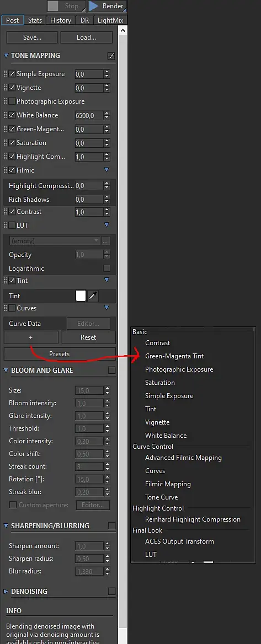Disable the Tone Mapping section checkbox
The height and width of the screenshot is (644, 261).
(x=111, y=56)
